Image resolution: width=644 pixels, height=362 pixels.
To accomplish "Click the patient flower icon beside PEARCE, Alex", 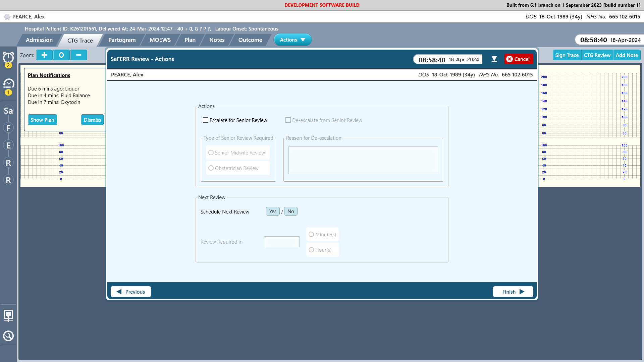I will [x=7, y=17].
